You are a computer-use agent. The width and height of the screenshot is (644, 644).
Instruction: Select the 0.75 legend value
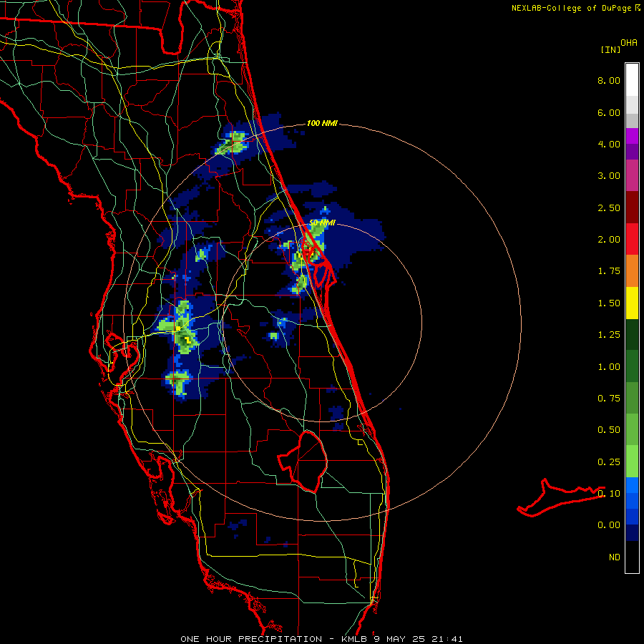pos(609,399)
